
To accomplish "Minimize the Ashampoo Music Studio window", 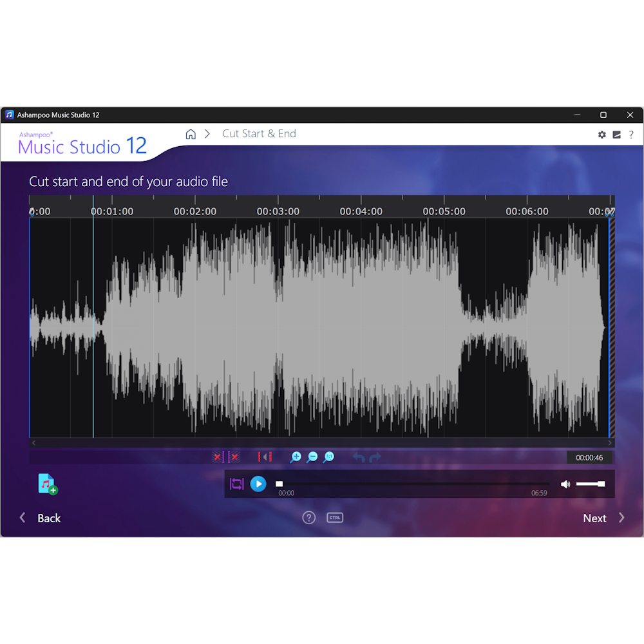I will (x=577, y=115).
